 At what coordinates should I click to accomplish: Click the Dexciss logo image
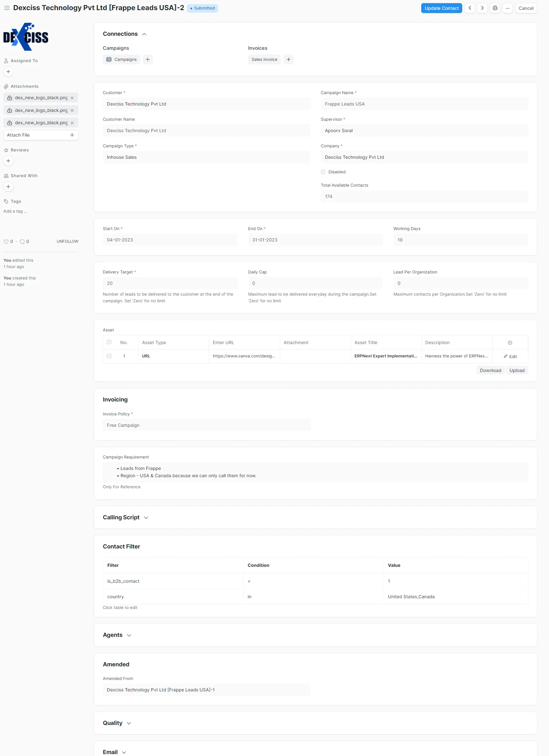26,37
